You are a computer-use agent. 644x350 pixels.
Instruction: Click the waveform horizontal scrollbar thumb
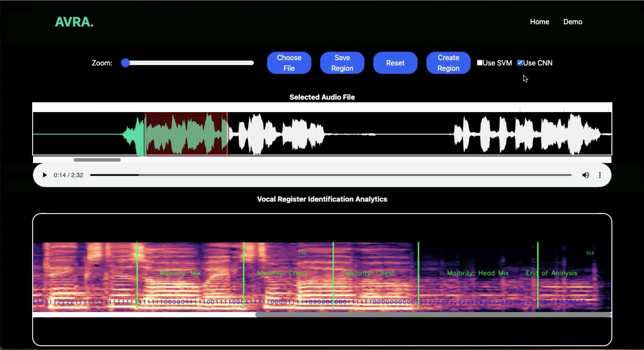click(x=97, y=160)
